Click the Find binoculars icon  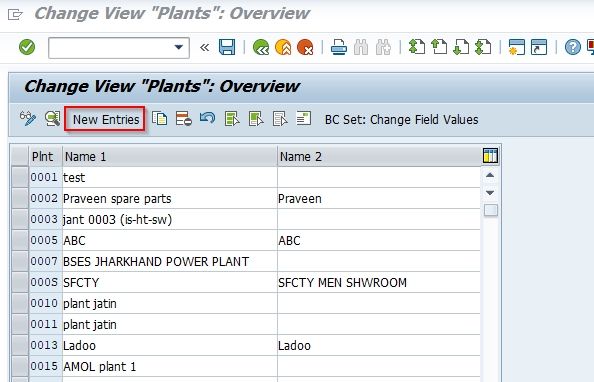coord(361,47)
